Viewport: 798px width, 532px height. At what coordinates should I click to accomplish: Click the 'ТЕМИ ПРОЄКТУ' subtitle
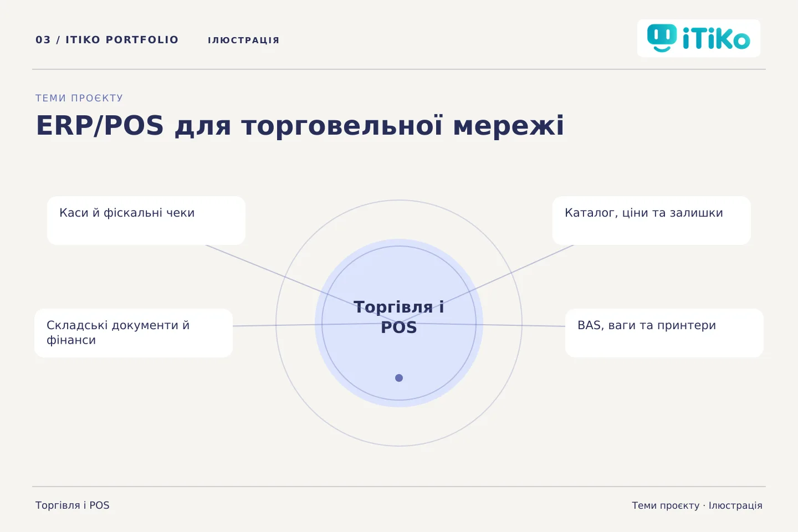pos(79,98)
